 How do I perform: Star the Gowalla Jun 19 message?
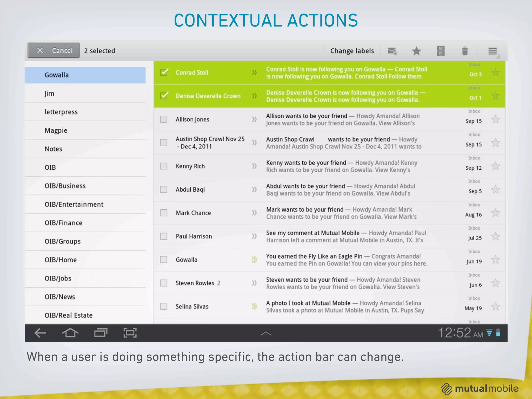496,260
